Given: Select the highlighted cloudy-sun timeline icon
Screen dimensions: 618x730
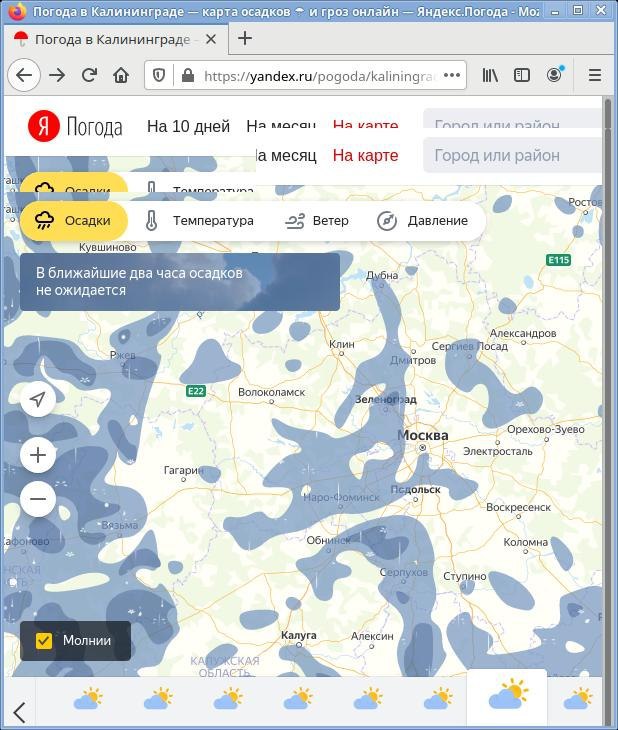Looking at the screenshot, I should tap(508, 694).
